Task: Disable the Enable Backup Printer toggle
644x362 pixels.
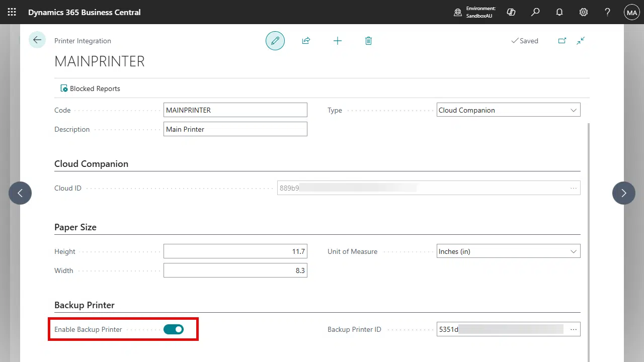Action: pyautogui.click(x=174, y=329)
